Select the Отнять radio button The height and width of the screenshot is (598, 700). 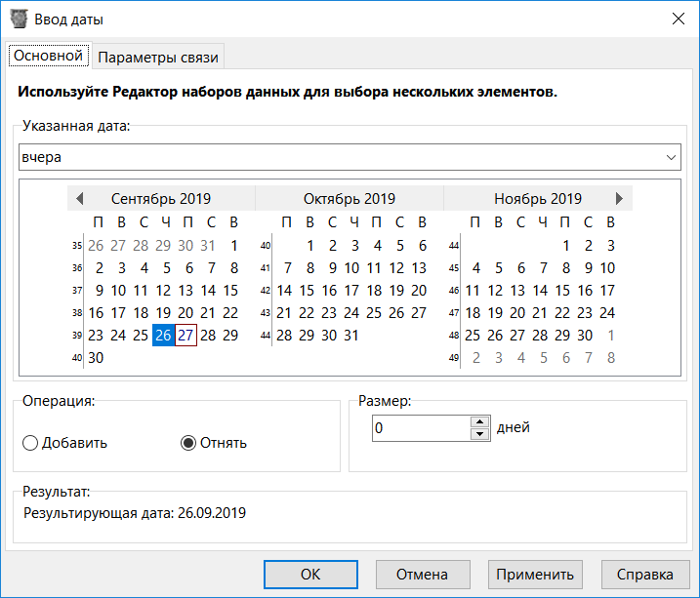pos(188,443)
